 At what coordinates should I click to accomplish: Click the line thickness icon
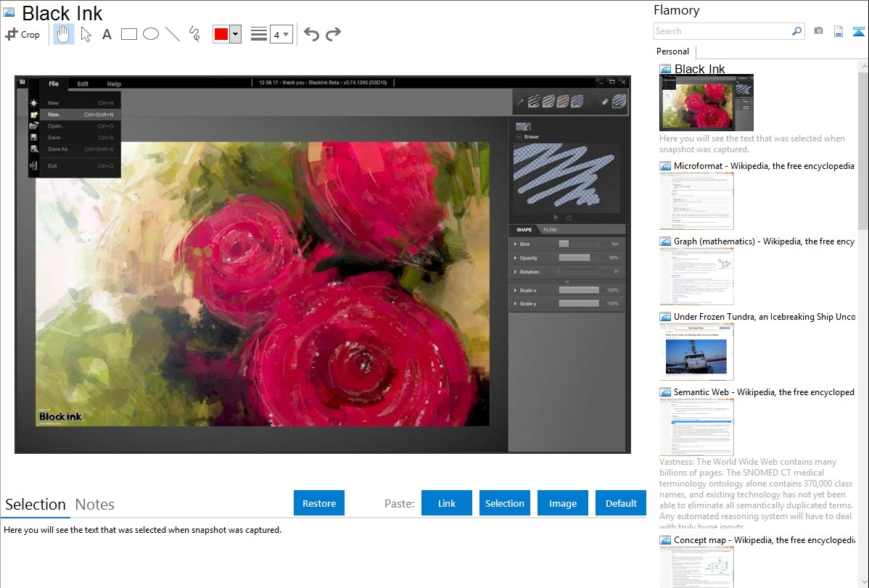(259, 34)
